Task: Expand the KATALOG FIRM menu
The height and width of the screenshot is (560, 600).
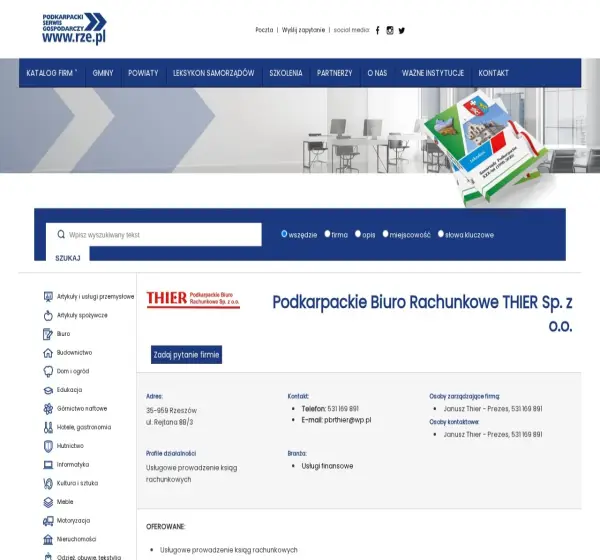Action: coord(52,73)
